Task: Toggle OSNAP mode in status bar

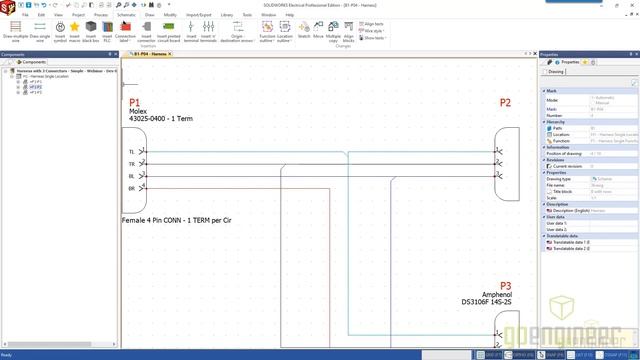Action: [611, 355]
